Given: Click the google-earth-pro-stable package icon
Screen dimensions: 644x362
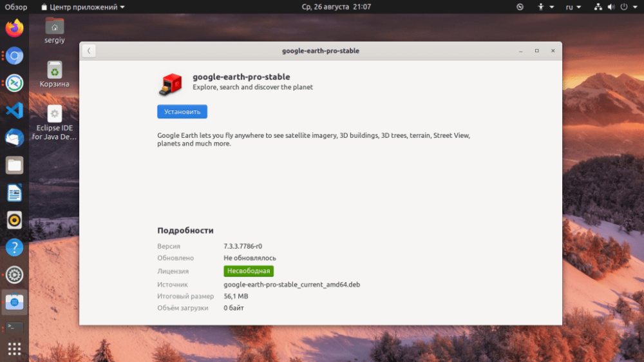Looking at the screenshot, I should (x=171, y=84).
